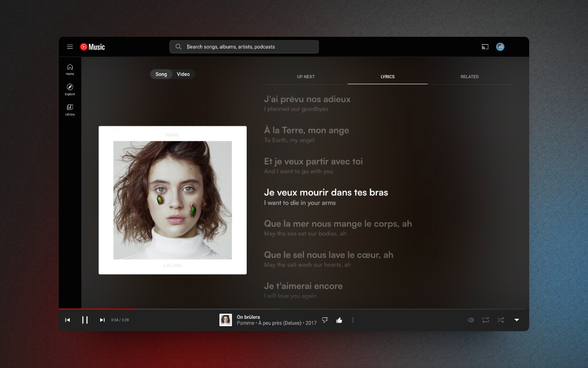Skip to next track

point(102,320)
